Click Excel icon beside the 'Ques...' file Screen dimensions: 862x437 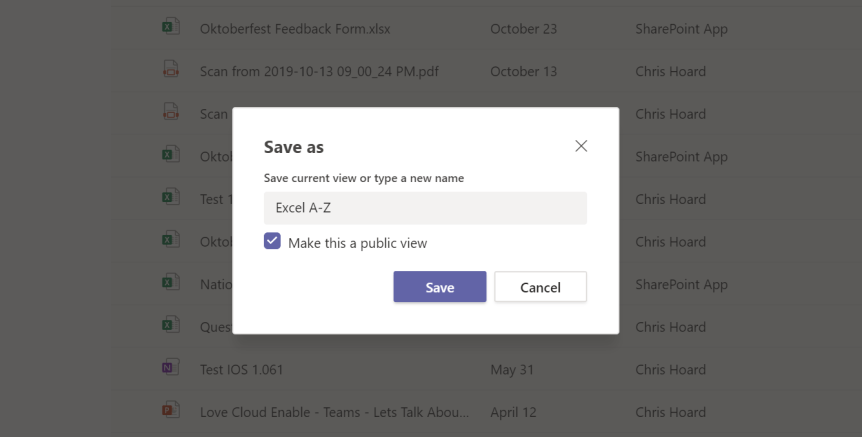(170, 326)
